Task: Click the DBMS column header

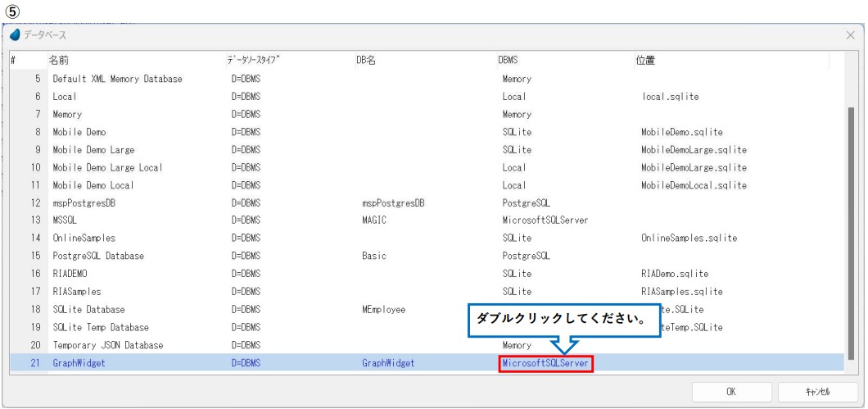Action: point(508,61)
